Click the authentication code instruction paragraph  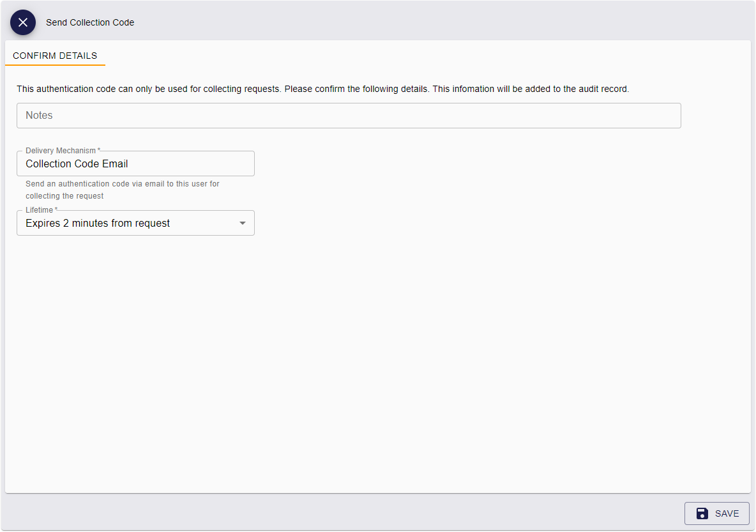(x=322, y=89)
